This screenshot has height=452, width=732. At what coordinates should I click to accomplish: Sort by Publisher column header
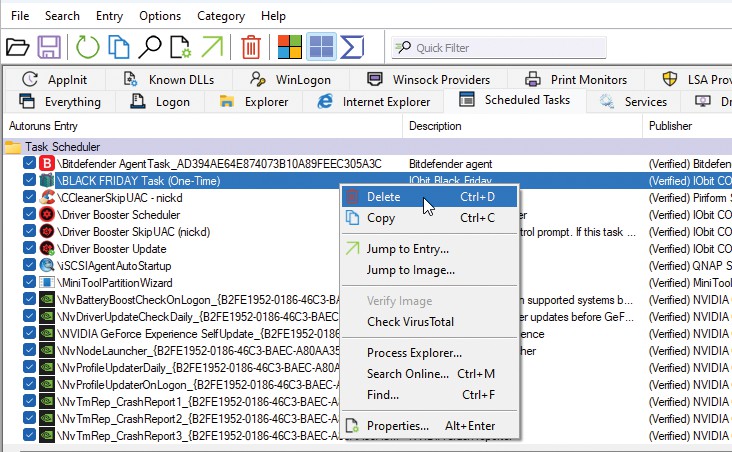[687, 126]
